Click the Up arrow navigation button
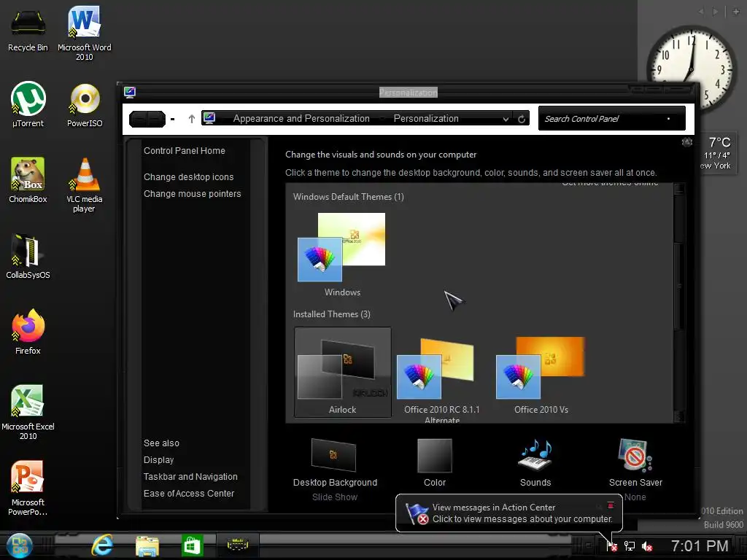The image size is (747, 560). [192, 119]
